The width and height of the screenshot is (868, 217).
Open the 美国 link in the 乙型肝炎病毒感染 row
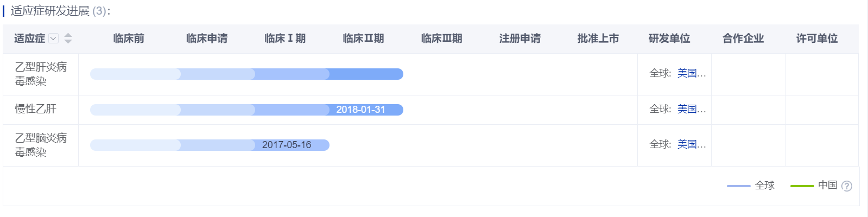692,73
